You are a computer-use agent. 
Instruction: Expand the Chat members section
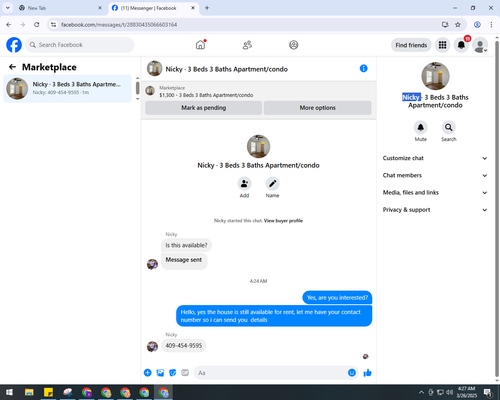point(435,175)
